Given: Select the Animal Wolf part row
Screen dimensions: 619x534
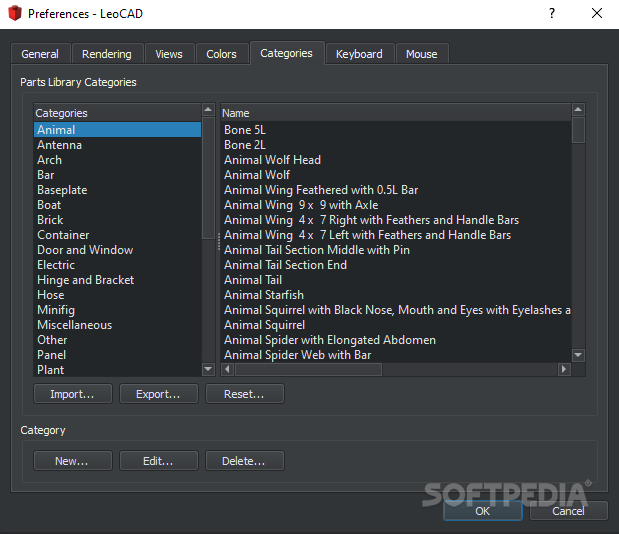Looking at the screenshot, I should (x=396, y=175).
